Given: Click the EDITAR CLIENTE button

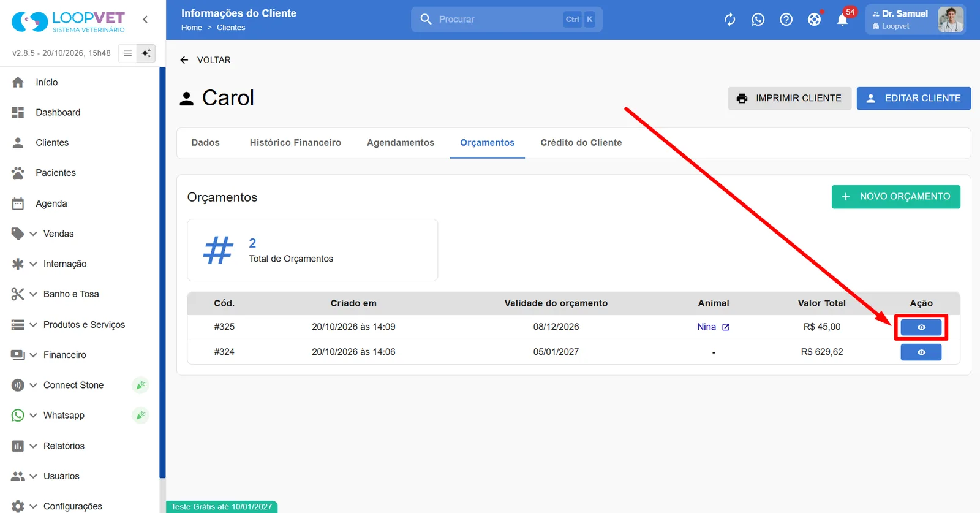Looking at the screenshot, I should 913,98.
